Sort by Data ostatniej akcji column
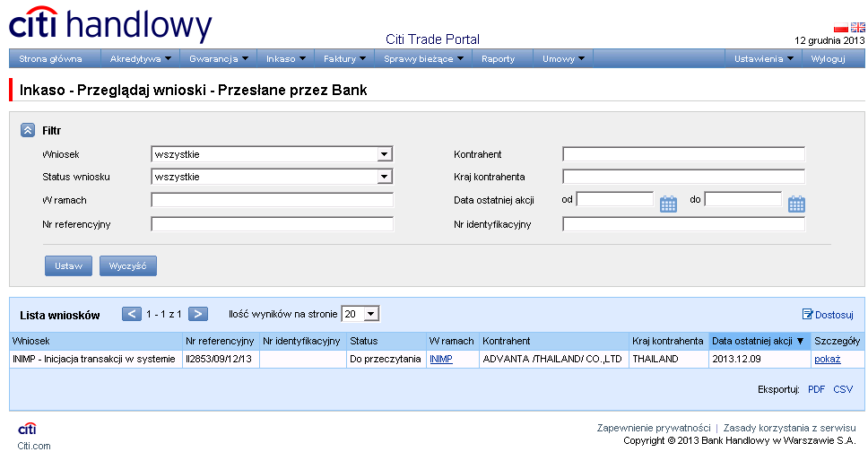This screenshot has height=452, width=868. (759, 341)
